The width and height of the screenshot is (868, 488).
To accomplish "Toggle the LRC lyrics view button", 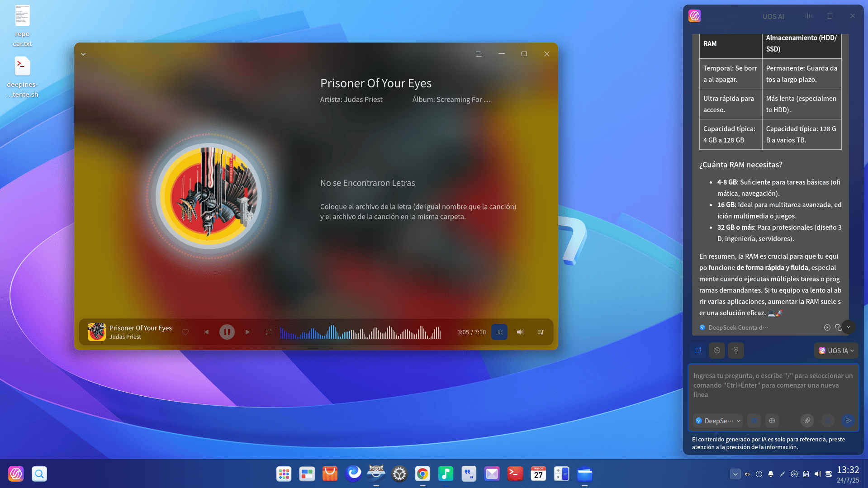I will 499,332.
